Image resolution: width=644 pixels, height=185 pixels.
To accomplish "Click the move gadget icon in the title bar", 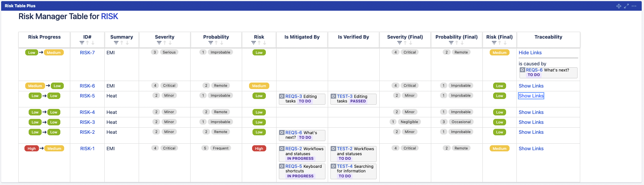I will 619,6.
